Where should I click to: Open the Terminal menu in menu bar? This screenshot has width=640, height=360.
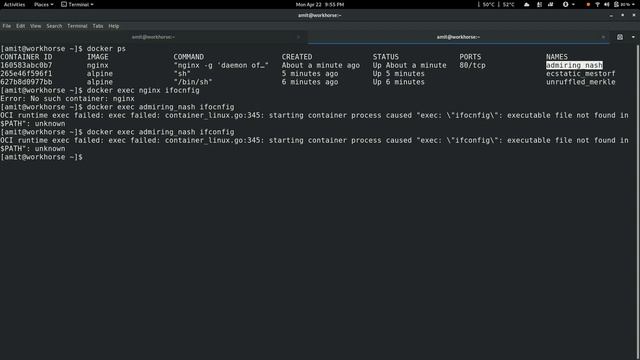click(77, 26)
